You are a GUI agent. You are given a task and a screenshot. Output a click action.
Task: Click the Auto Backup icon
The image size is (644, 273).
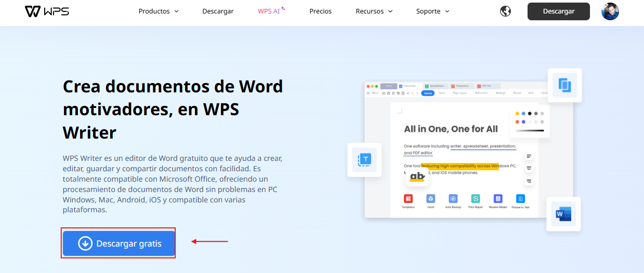click(453, 199)
